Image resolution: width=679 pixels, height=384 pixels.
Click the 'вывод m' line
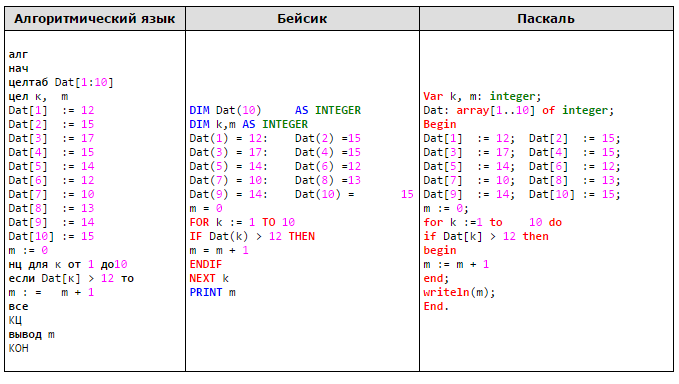(32, 334)
